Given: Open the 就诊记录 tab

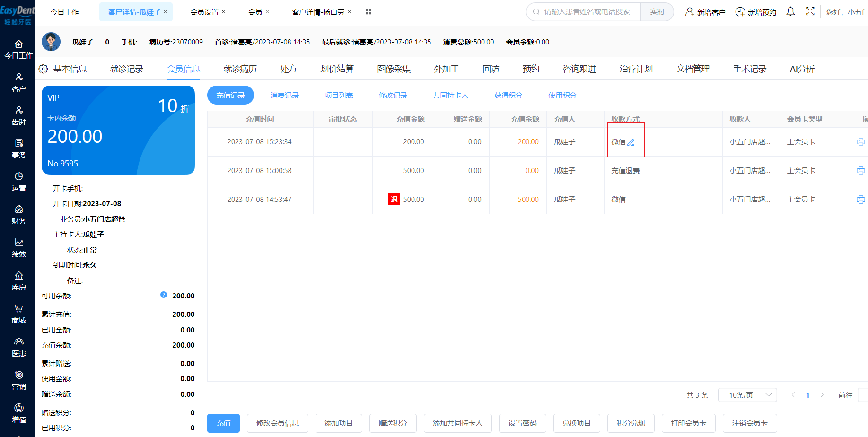Looking at the screenshot, I should click(x=127, y=69).
